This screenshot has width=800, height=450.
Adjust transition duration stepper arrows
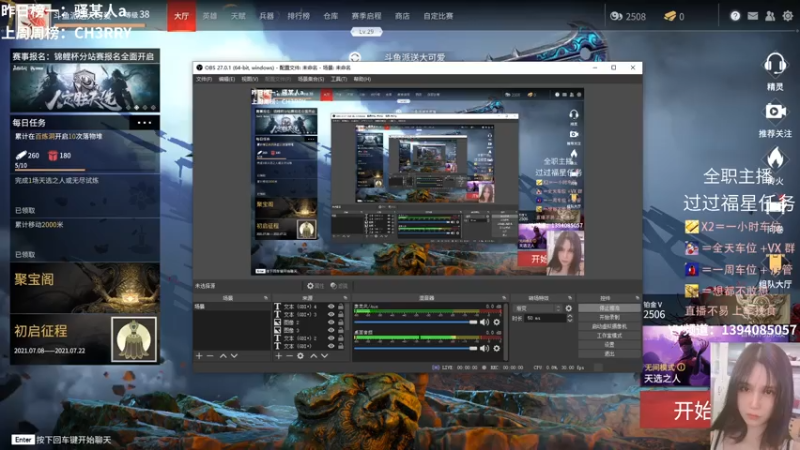click(x=570, y=318)
